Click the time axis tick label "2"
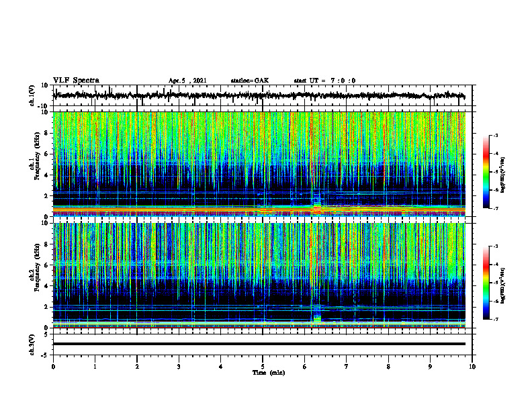Image resolution: width=532 pixels, height=411 pixels. [x=137, y=367]
